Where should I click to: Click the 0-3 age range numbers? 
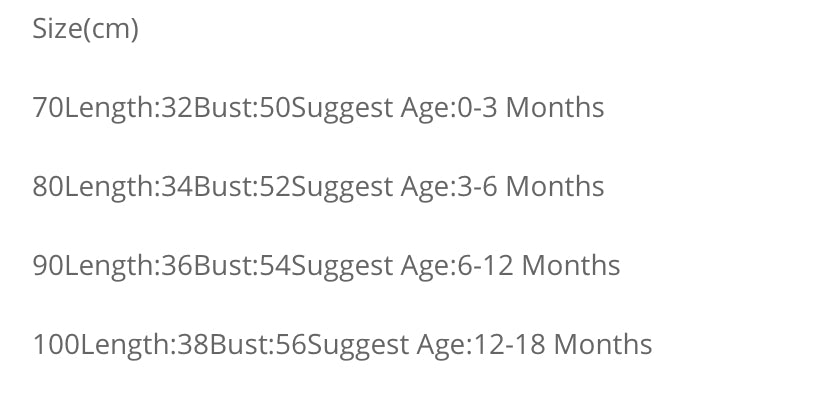[477, 108]
